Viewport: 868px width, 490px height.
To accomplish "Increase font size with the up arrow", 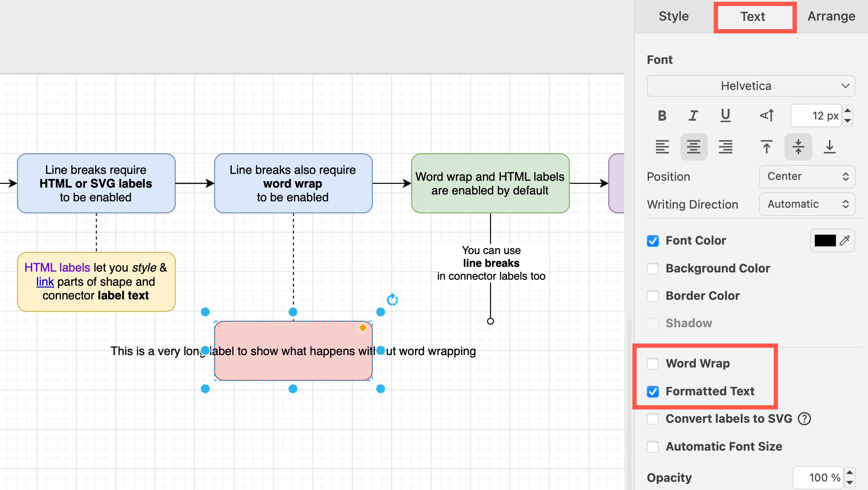I will [x=847, y=111].
